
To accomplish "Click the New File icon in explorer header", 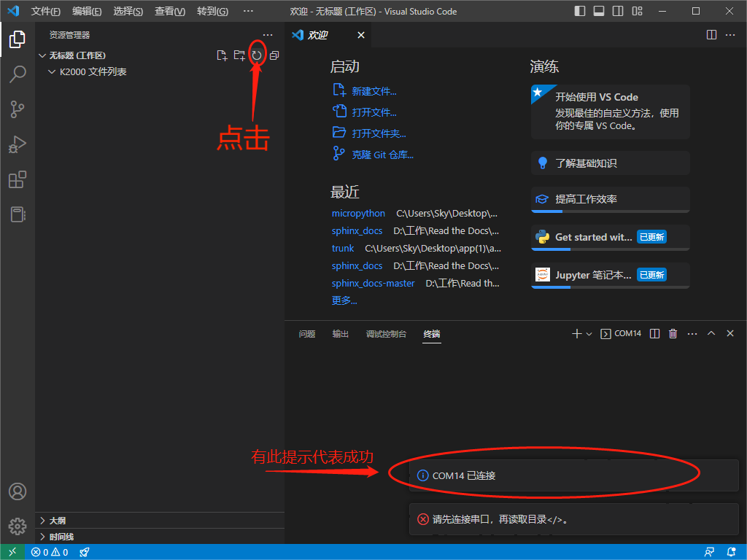I will (222, 55).
